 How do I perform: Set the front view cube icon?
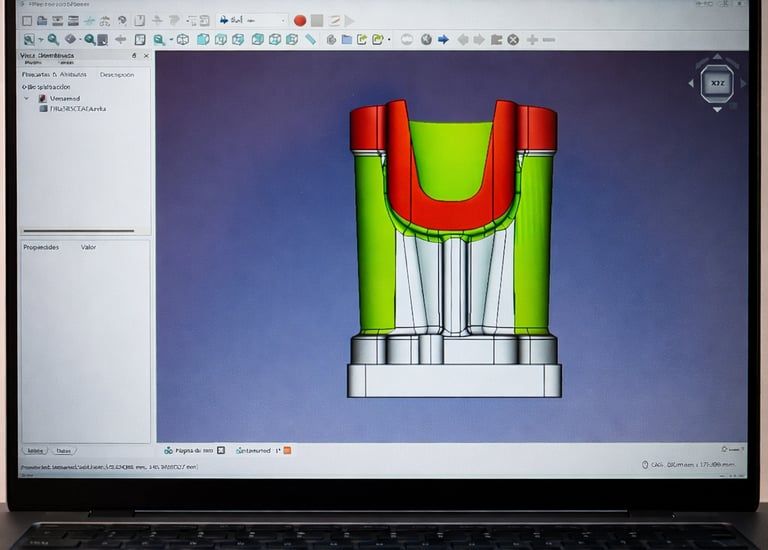203,40
